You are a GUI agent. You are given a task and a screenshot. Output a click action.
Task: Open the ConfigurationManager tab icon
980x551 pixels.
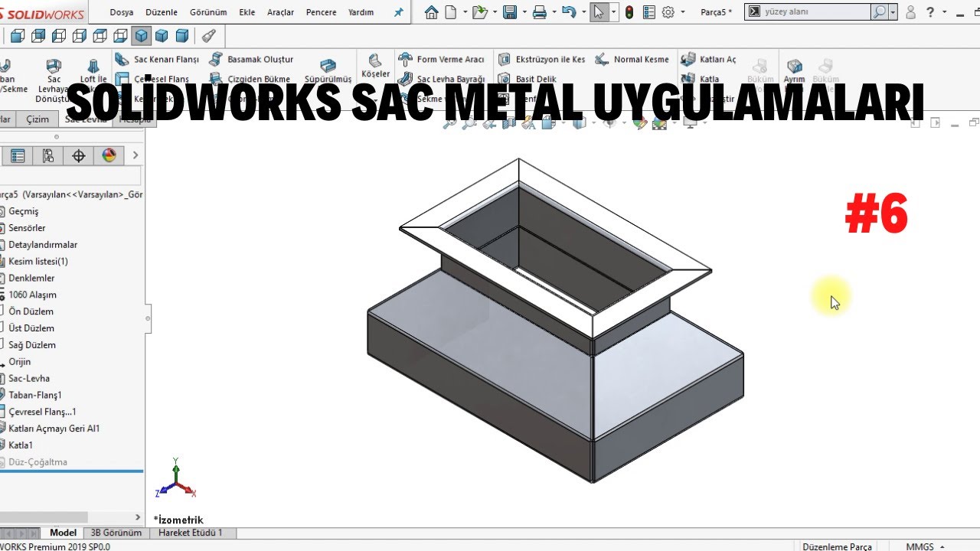point(48,156)
